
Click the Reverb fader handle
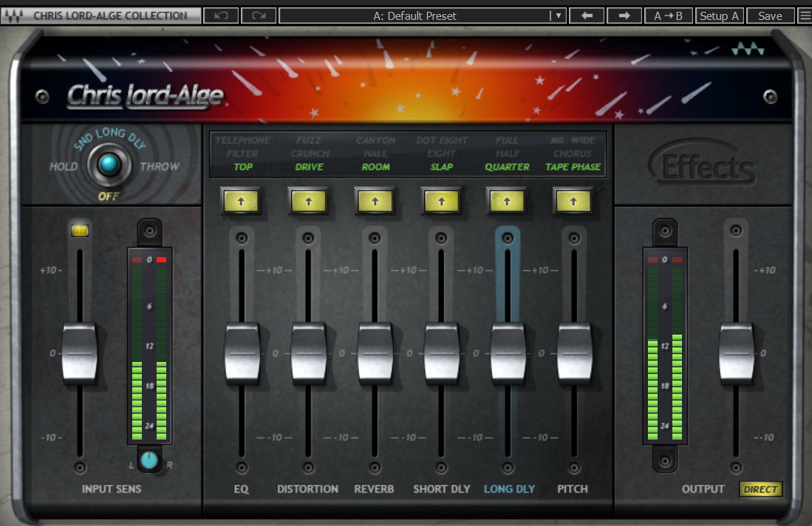375,353
